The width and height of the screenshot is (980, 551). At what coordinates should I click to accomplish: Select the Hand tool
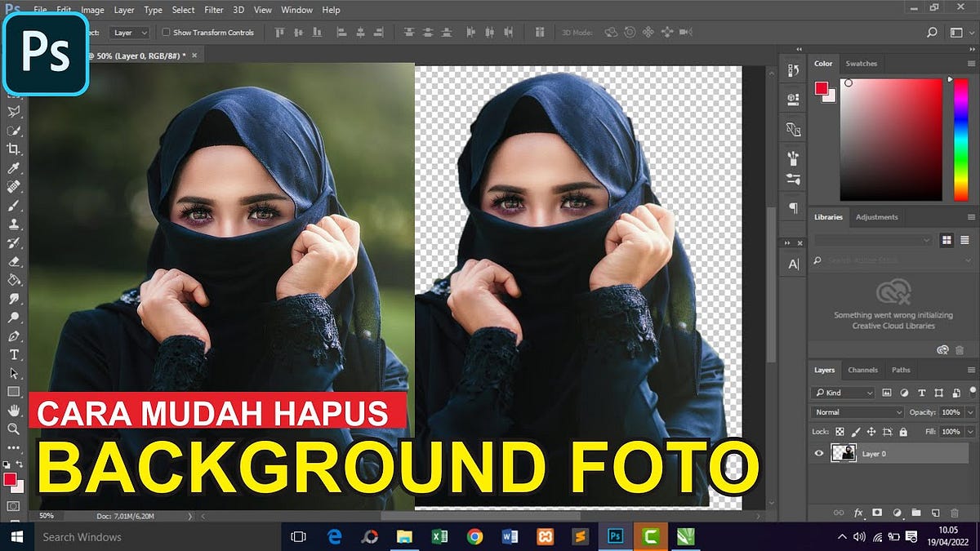tap(14, 411)
